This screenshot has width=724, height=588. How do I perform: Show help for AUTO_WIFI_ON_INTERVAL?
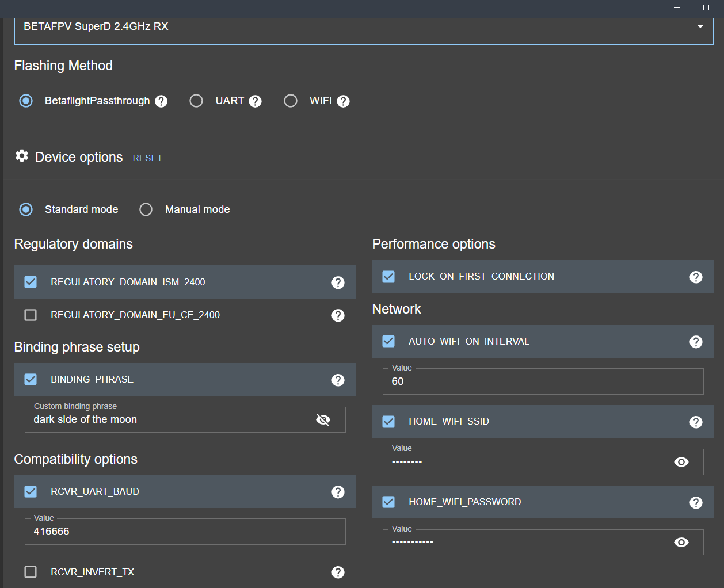coord(696,342)
